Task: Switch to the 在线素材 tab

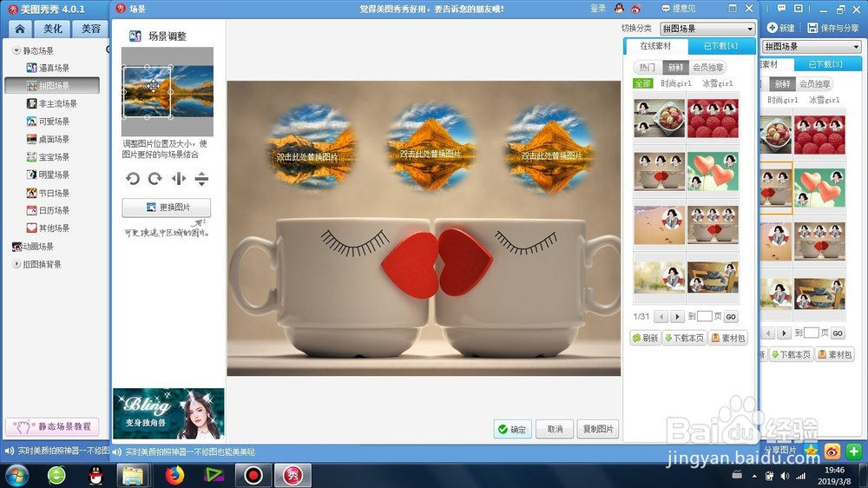Action: click(x=655, y=46)
